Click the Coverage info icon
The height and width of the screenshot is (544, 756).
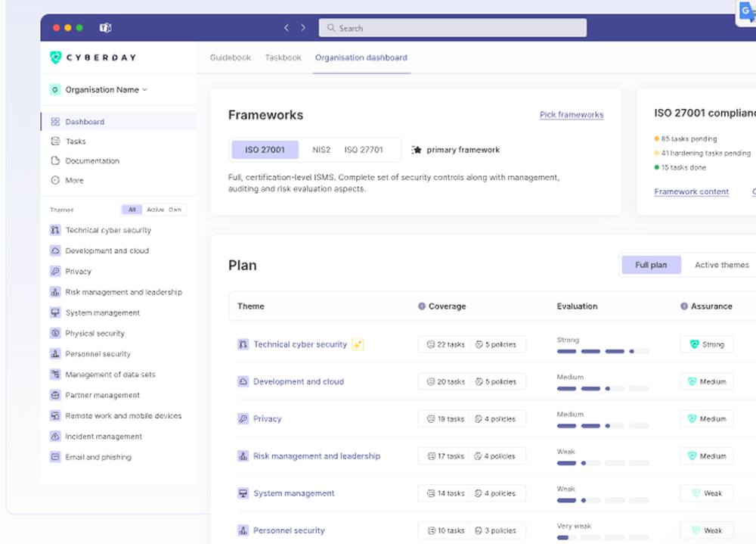coord(422,306)
